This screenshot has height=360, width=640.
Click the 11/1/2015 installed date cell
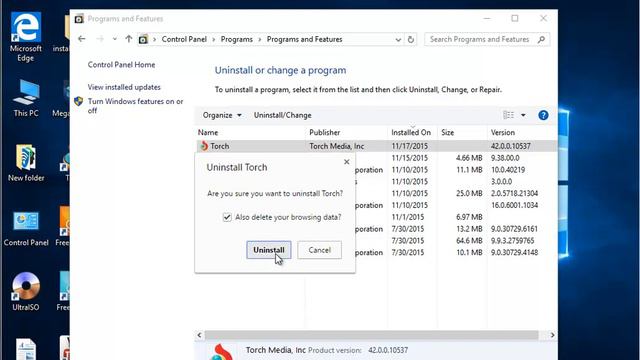click(x=407, y=217)
